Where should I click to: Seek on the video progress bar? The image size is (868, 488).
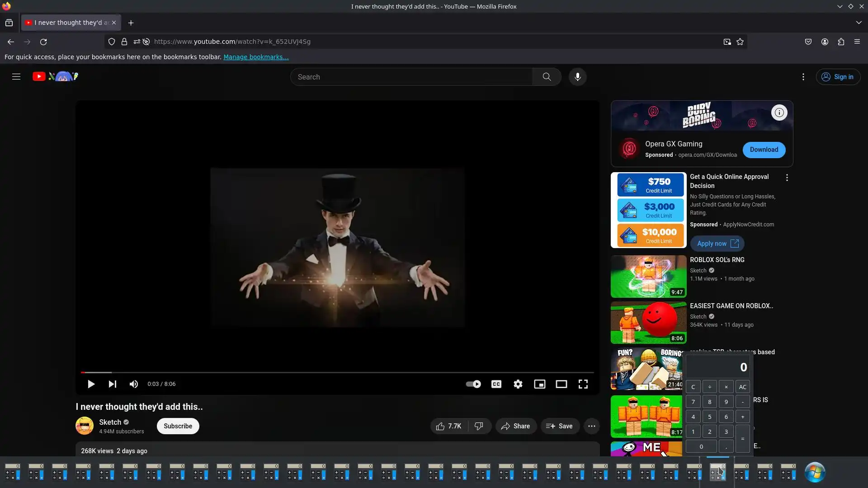point(337,372)
